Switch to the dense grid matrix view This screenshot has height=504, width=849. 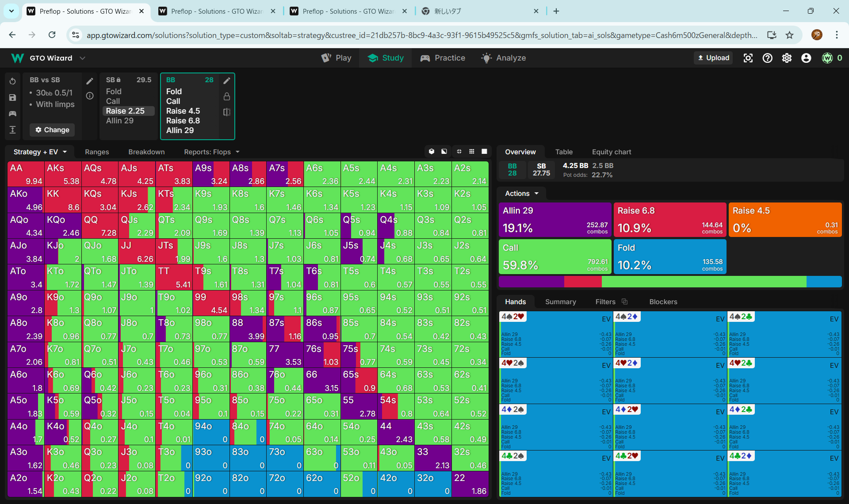point(472,152)
